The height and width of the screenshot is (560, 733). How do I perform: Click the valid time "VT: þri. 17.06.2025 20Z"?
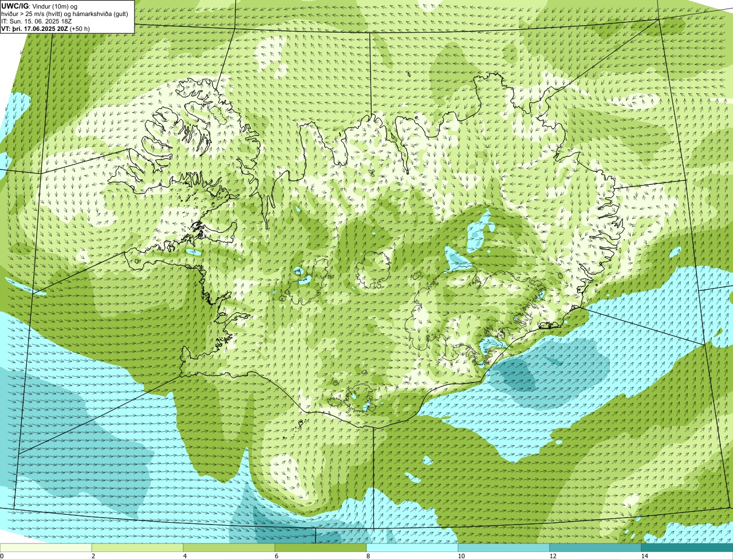pyautogui.click(x=34, y=28)
